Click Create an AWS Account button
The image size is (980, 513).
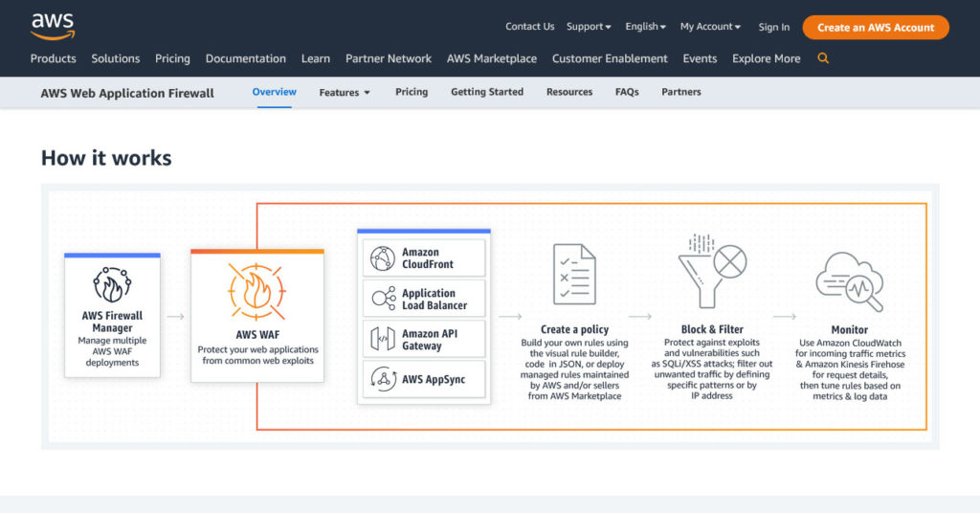pos(876,28)
